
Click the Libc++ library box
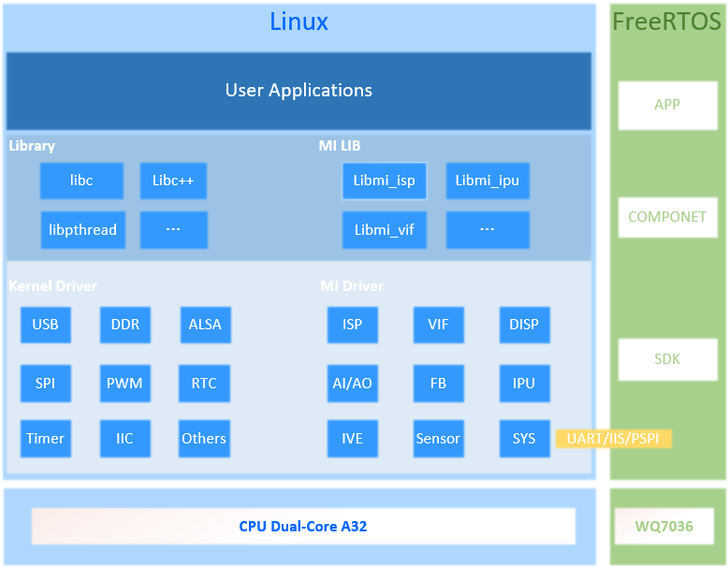tap(173, 181)
